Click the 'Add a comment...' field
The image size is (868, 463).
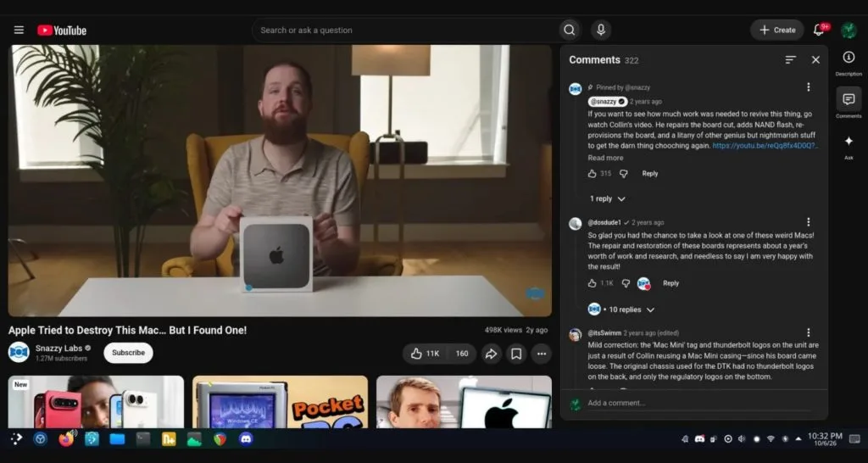699,403
